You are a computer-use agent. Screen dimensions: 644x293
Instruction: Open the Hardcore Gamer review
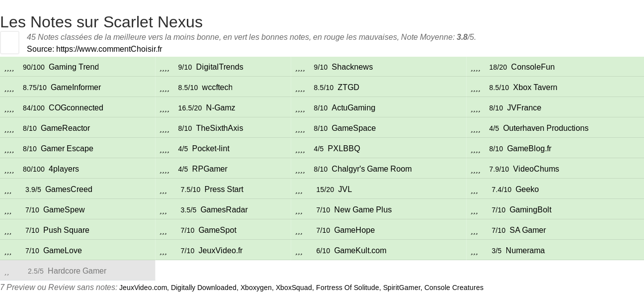tap(77, 271)
